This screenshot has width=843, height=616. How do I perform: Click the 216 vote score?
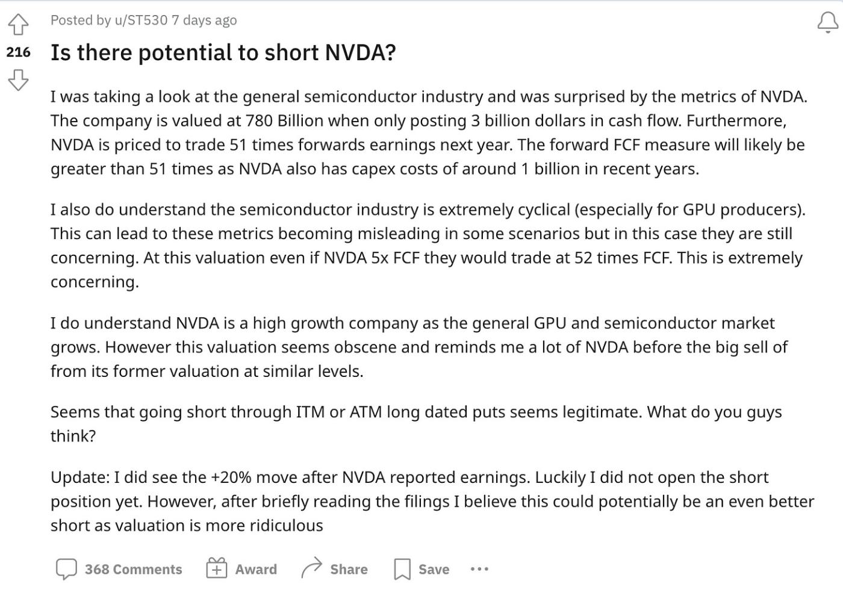[x=18, y=52]
